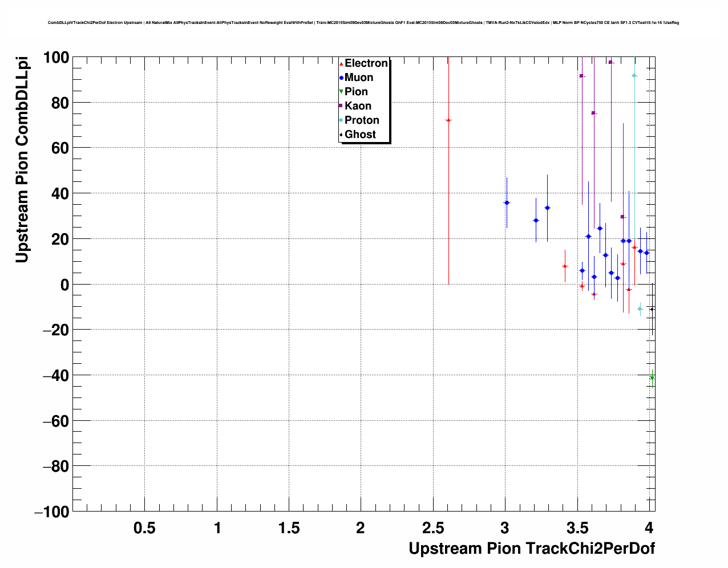Click the y-axis tick label −60
This screenshot has height=568, width=728.
point(56,421)
